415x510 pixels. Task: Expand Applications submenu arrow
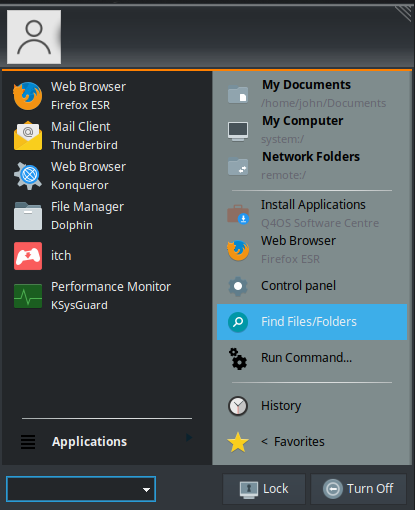[189, 437]
